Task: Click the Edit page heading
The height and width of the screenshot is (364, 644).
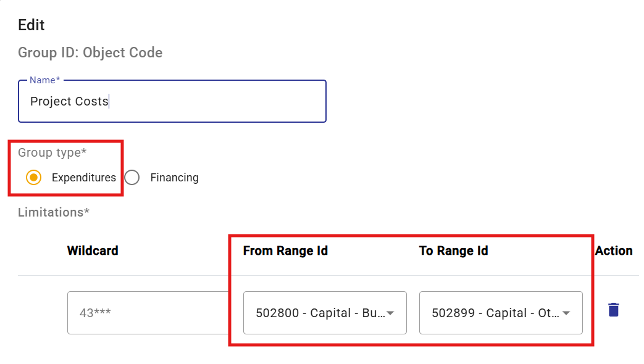Action: pos(31,25)
